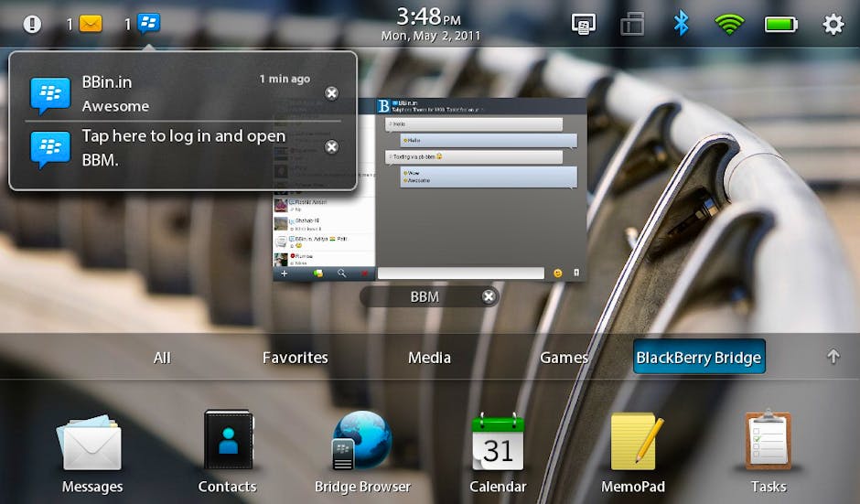Expand app tray with up arrow
The width and height of the screenshot is (860, 504).
click(x=833, y=357)
